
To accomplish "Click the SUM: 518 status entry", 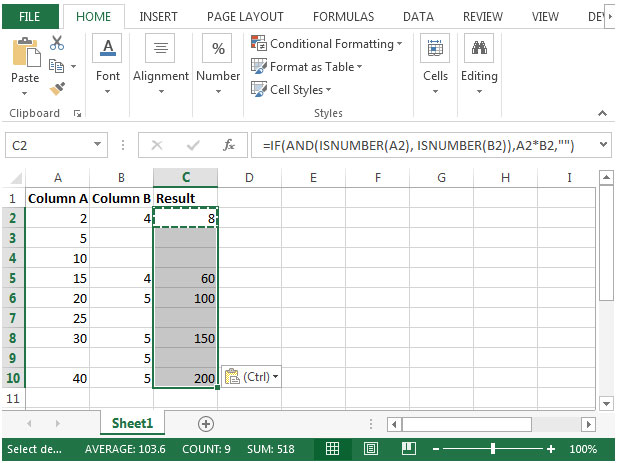I will coord(271,449).
